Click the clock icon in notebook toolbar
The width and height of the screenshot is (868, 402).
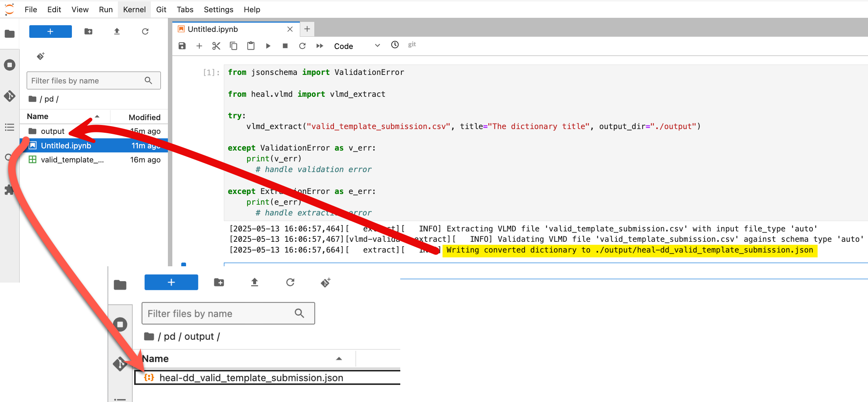[x=395, y=45]
